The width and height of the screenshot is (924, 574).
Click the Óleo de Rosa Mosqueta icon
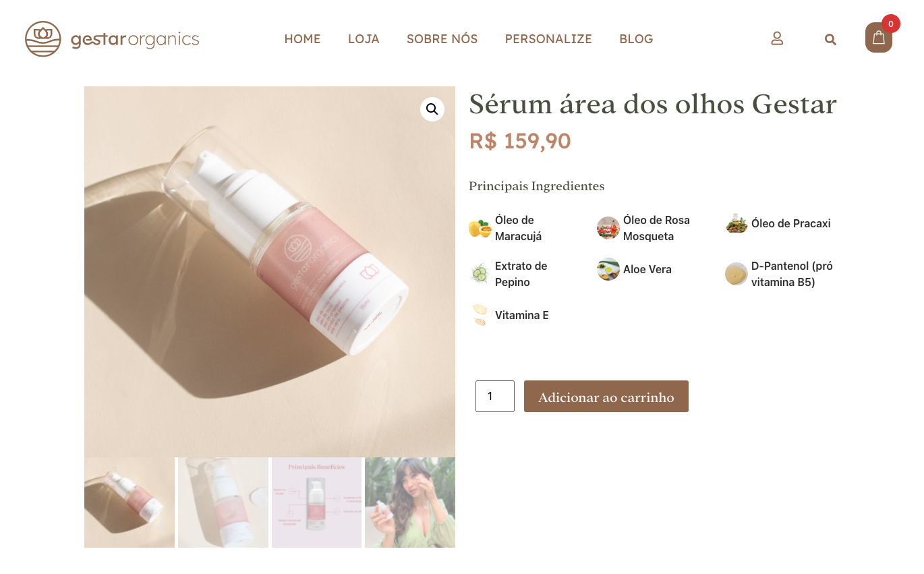[x=608, y=228]
